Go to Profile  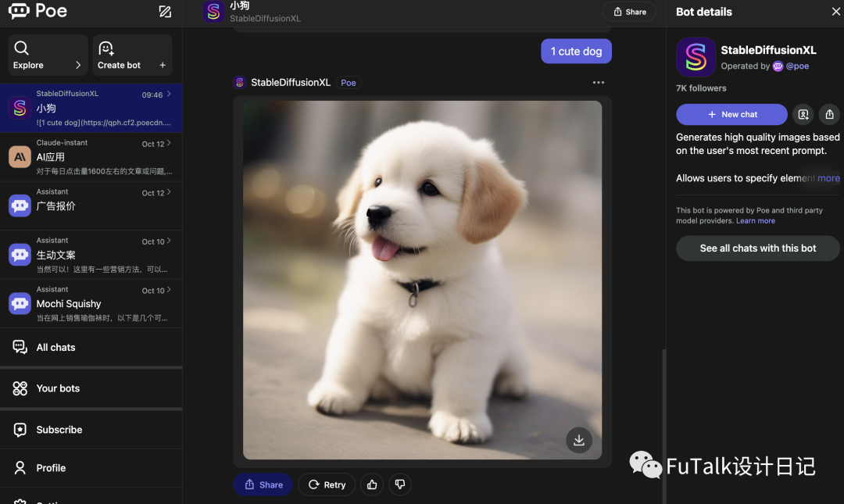pos(91,468)
